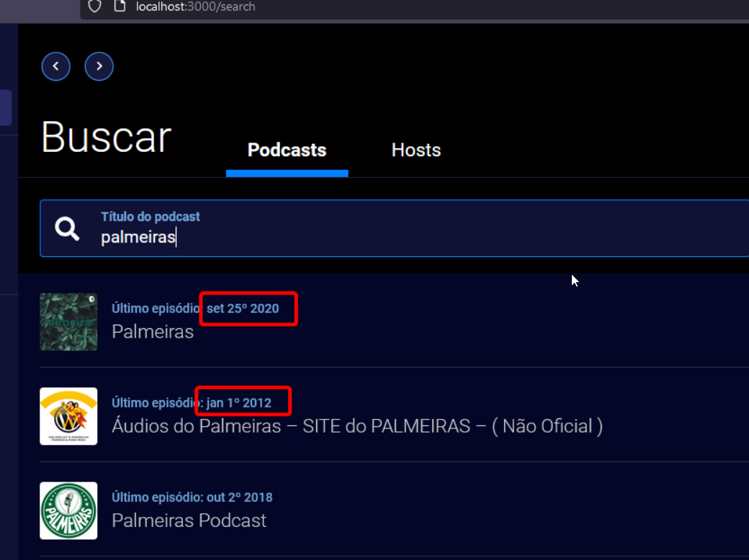Open the green leaves Palmeiras podcast thumbnail
The image size is (749, 560).
(68, 322)
